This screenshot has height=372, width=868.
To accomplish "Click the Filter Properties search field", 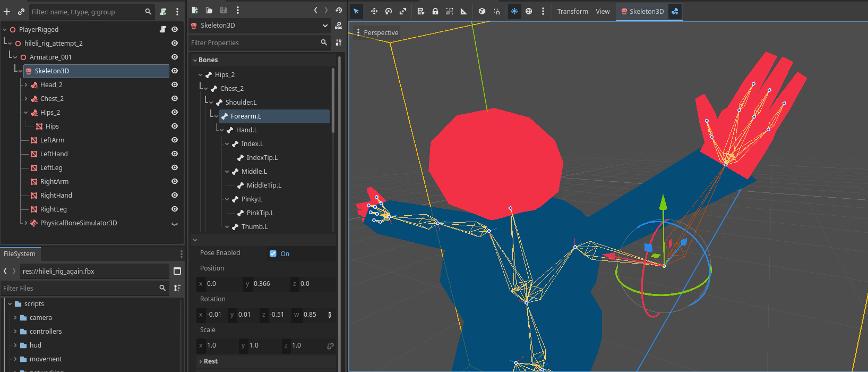I will pyautogui.click(x=255, y=43).
